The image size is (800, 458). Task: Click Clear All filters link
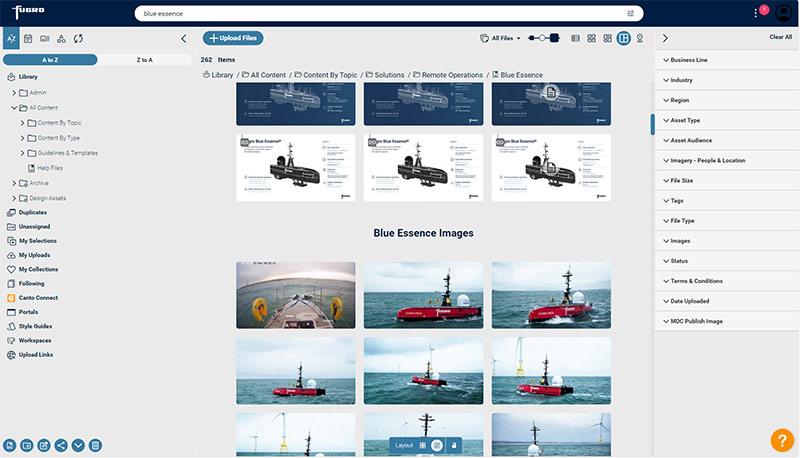(x=780, y=37)
